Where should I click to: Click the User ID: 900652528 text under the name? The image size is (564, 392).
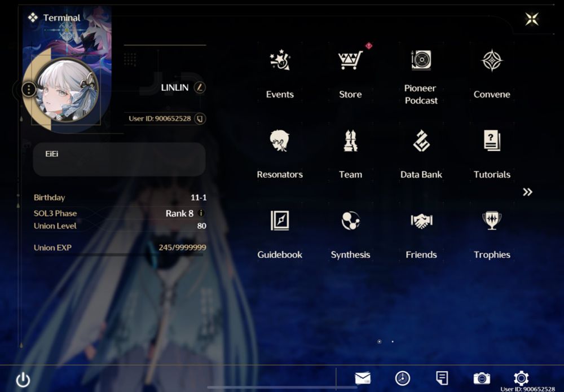tap(160, 118)
